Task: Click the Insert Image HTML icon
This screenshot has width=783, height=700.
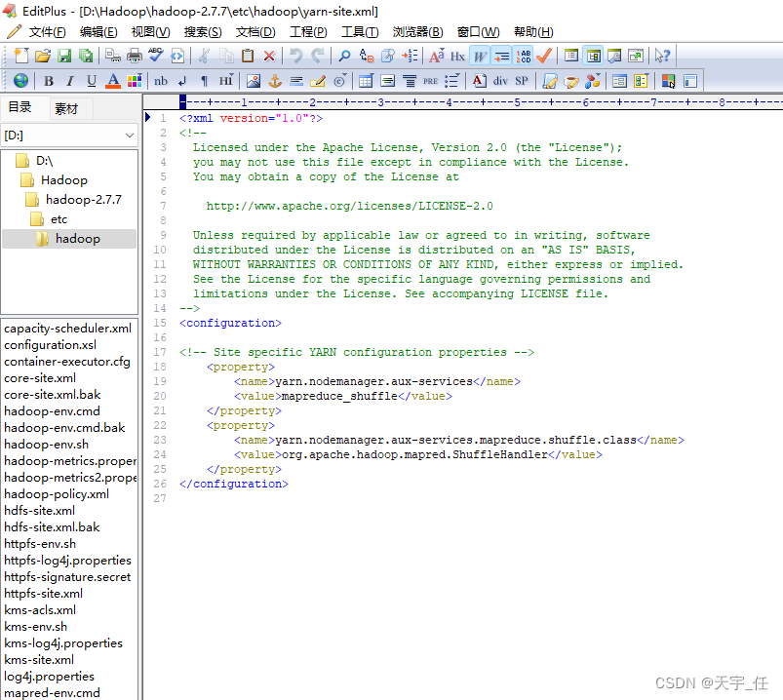Action: (x=254, y=81)
